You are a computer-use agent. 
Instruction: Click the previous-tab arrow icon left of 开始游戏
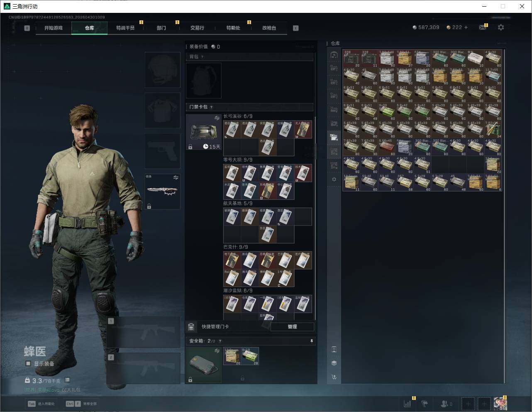(27, 28)
